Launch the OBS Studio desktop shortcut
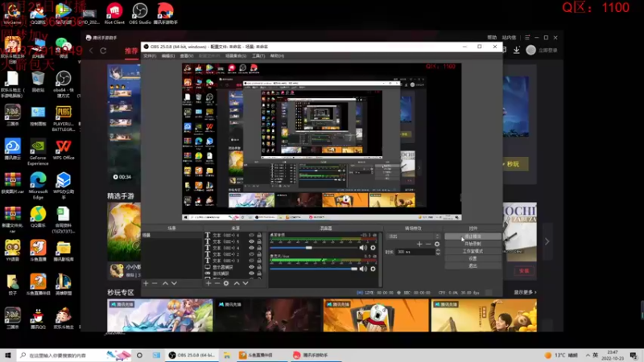 click(x=140, y=14)
